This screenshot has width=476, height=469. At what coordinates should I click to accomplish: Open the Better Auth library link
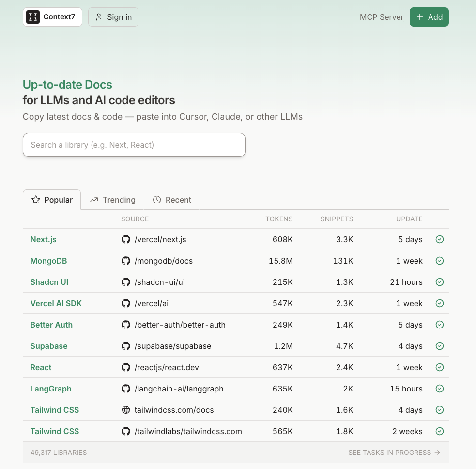click(51, 325)
